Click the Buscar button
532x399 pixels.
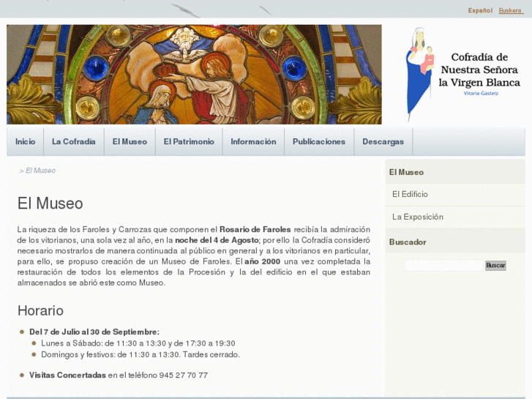point(495,265)
